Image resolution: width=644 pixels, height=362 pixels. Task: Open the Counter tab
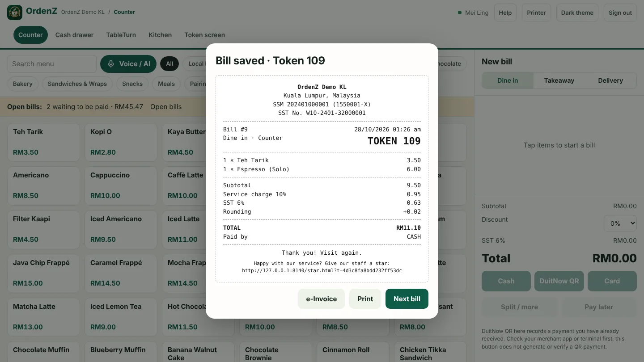coord(30,35)
